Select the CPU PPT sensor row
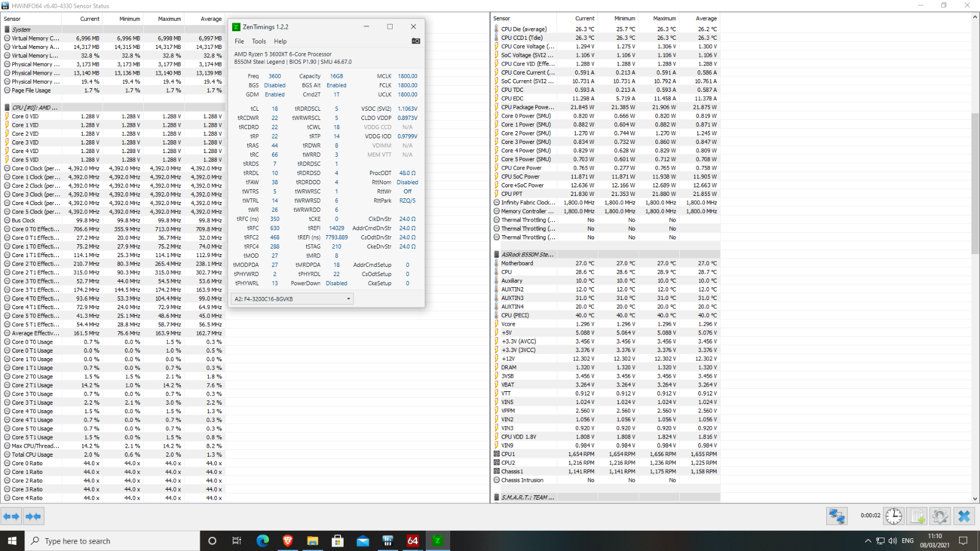 click(606, 193)
